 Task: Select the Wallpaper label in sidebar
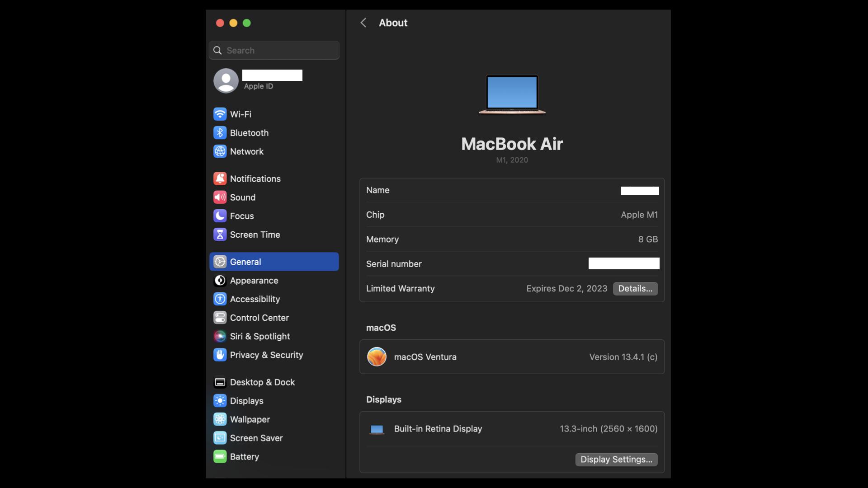(x=250, y=419)
